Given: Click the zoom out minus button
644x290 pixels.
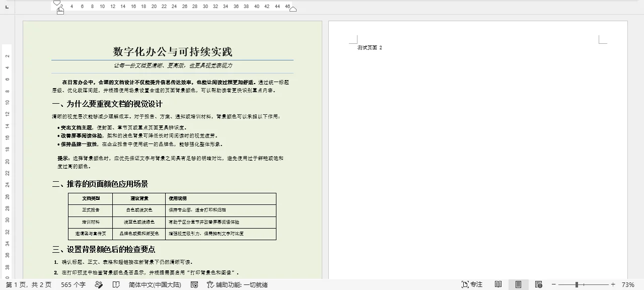Looking at the screenshot, I should (553, 284).
